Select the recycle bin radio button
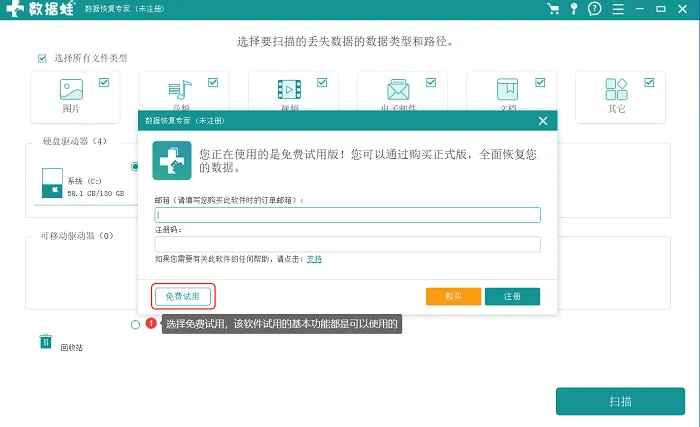 click(135, 325)
